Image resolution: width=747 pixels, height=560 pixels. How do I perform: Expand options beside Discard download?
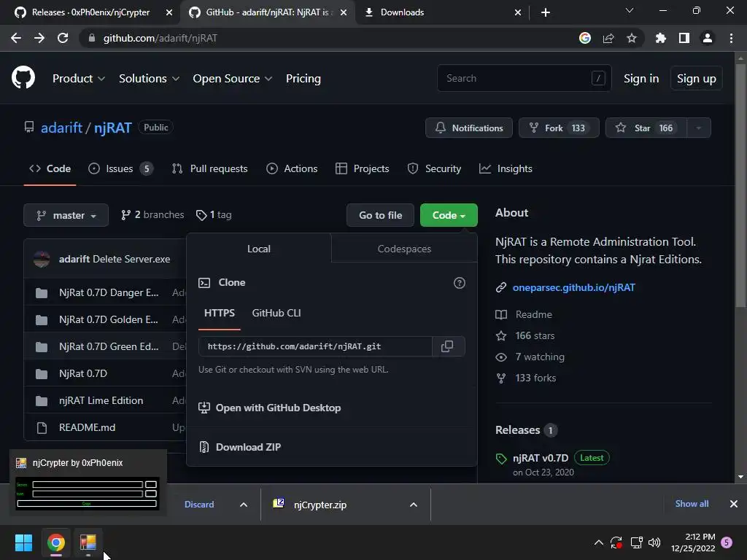pos(244,505)
